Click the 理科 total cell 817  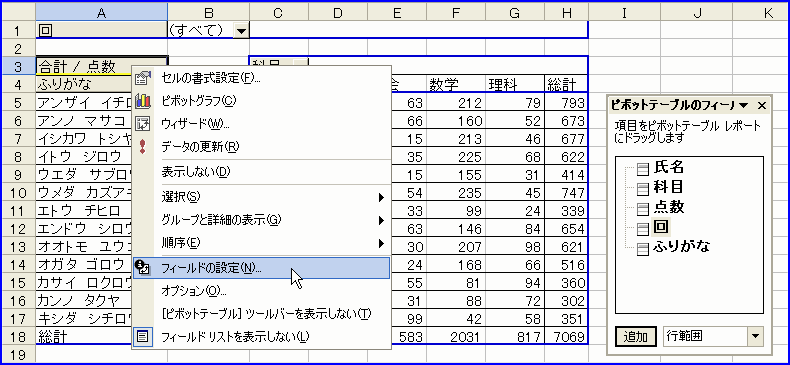tap(515, 336)
